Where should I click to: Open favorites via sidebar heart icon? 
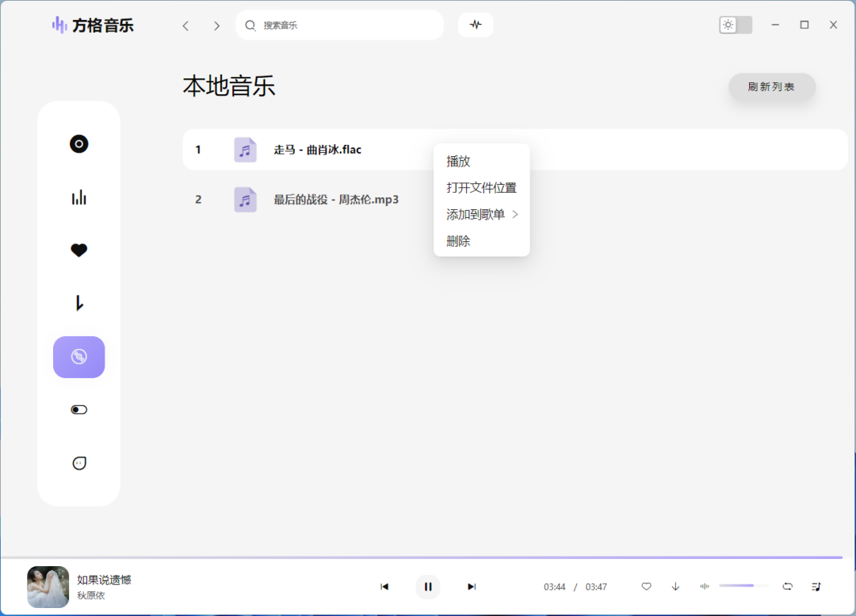coord(78,251)
